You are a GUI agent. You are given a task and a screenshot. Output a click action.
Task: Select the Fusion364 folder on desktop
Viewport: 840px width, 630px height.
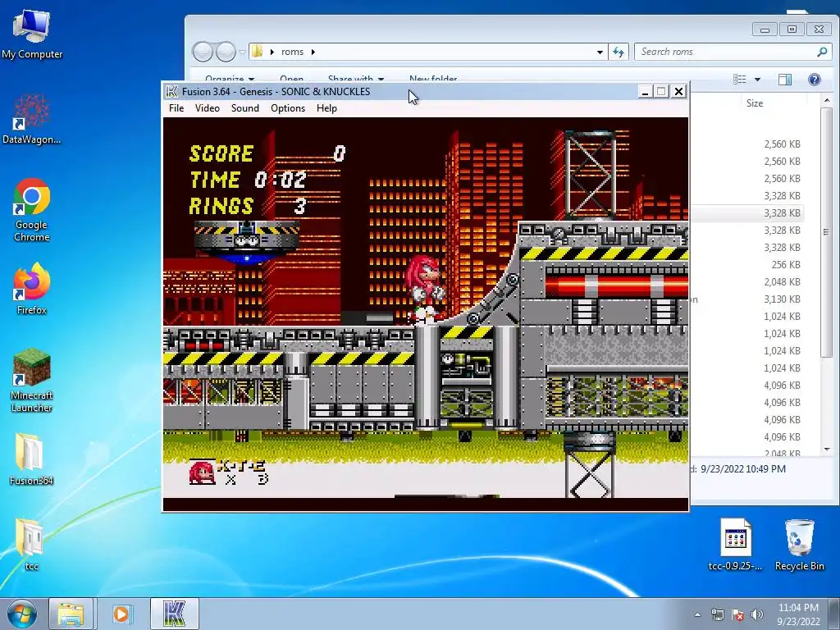tap(32, 459)
